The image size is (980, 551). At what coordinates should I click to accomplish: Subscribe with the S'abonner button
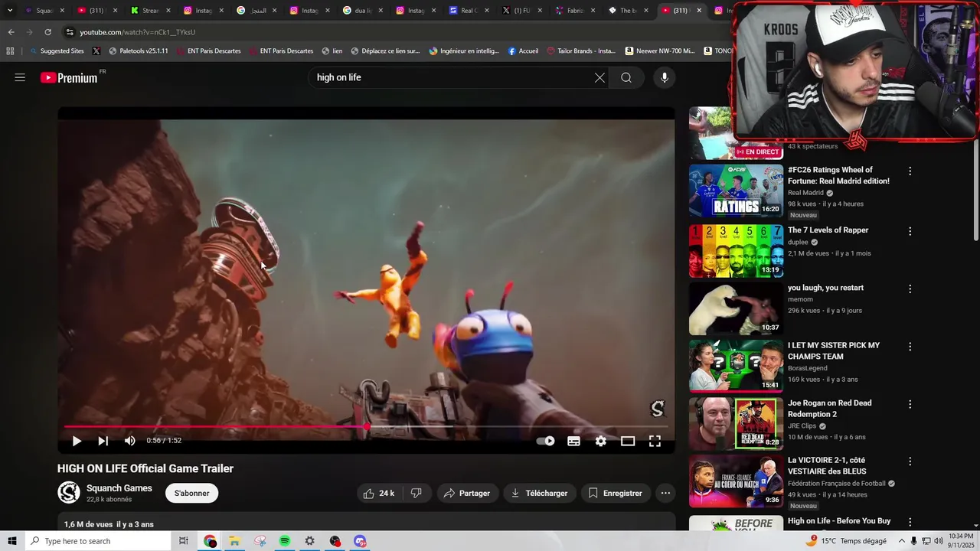(191, 494)
